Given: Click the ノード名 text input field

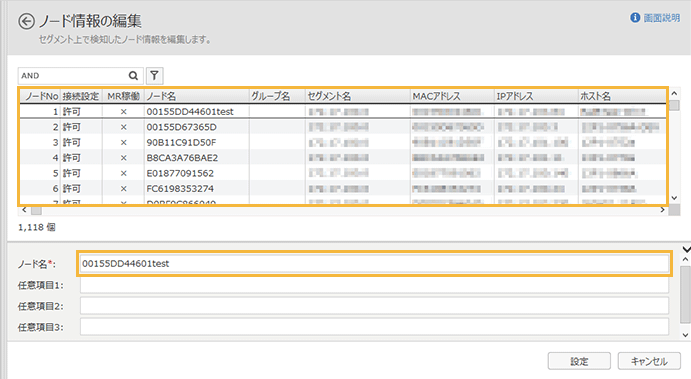Looking at the screenshot, I should pos(374,264).
